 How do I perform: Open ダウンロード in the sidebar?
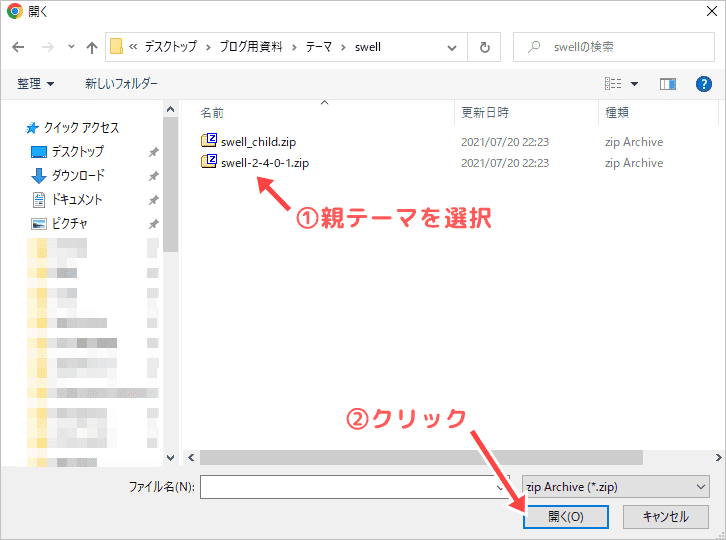[x=77, y=175]
